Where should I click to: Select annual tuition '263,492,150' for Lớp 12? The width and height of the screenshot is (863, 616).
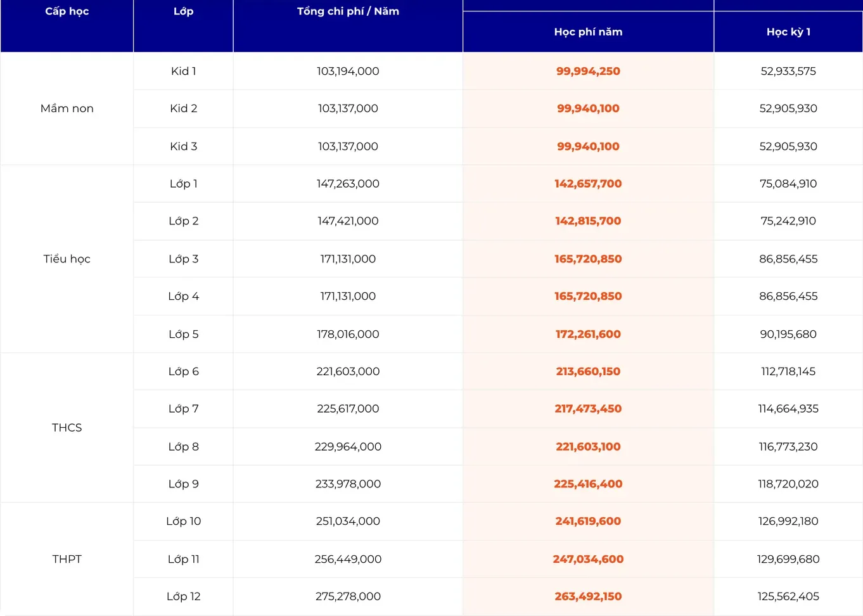(x=588, y=596)
